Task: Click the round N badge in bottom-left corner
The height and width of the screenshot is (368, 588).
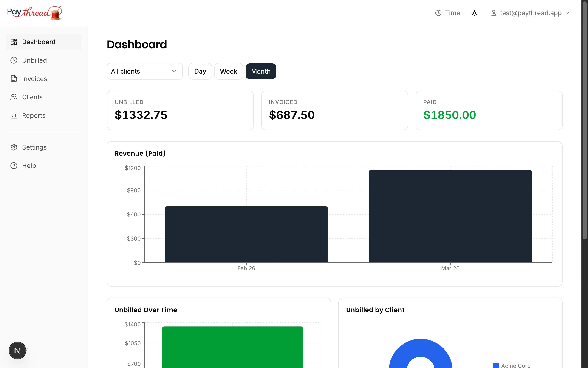Action: tap(17, 351)
